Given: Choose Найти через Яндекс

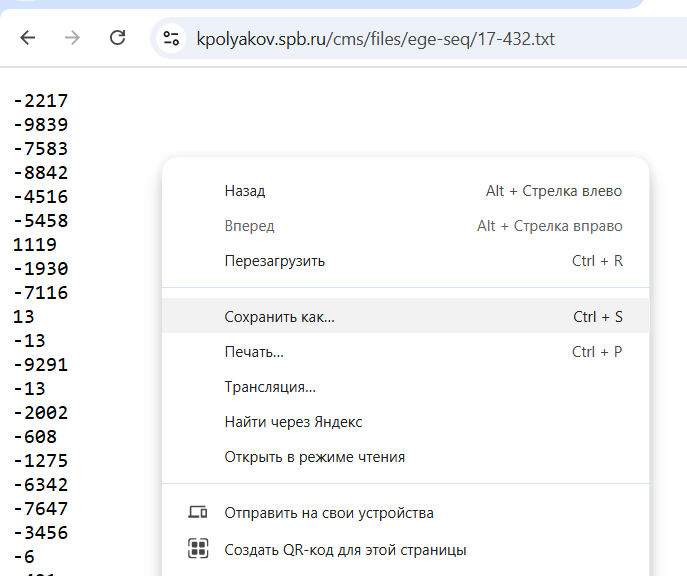Looking at the screenshot, I should click(x=406, y=422).
